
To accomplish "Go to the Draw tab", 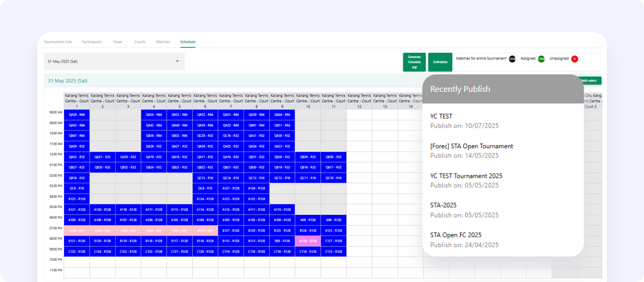I will 118,42.
